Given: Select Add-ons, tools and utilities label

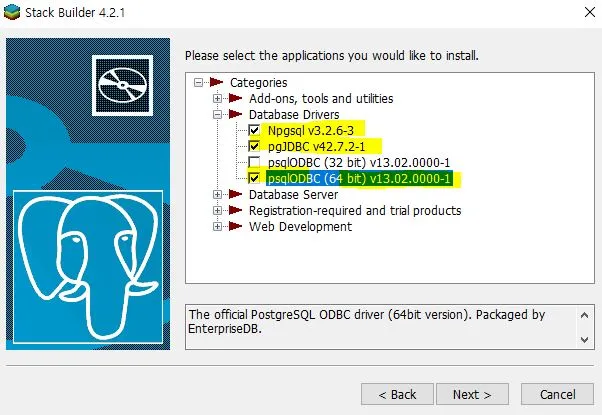Looking at the screenshot, I should 321,99.
